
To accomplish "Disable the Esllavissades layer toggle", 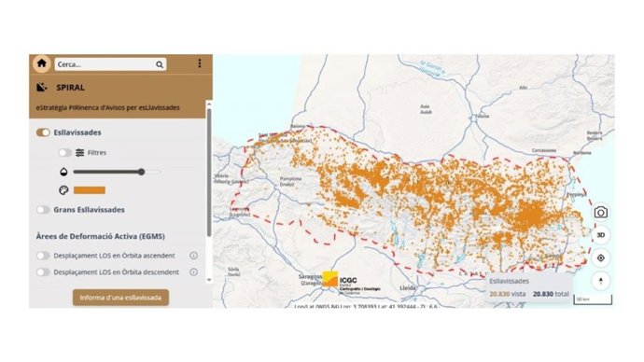I will click(43, 132).
